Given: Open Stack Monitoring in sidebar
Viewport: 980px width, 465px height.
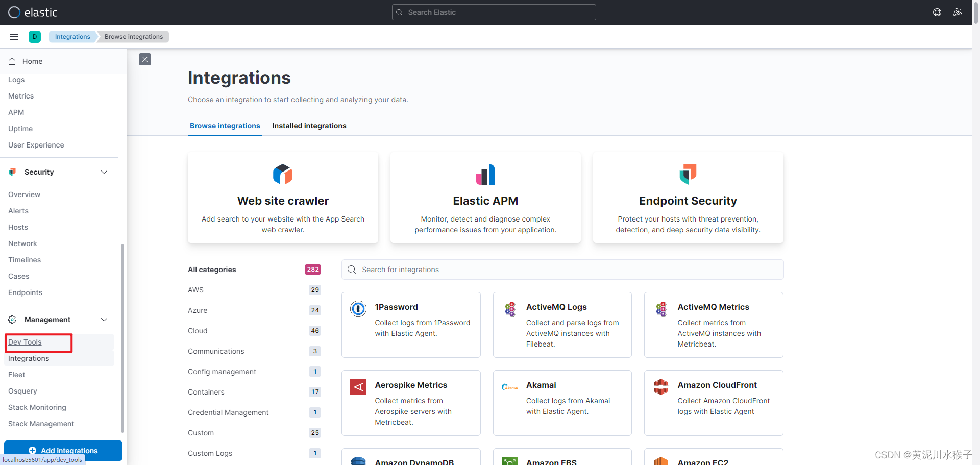Looking at the screenshot, I should [x=37, y=407].
